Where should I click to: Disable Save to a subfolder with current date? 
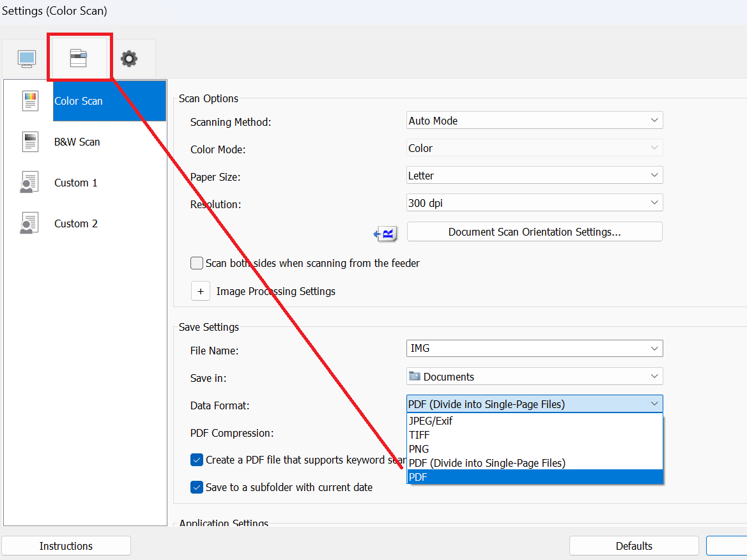point(197,487)
